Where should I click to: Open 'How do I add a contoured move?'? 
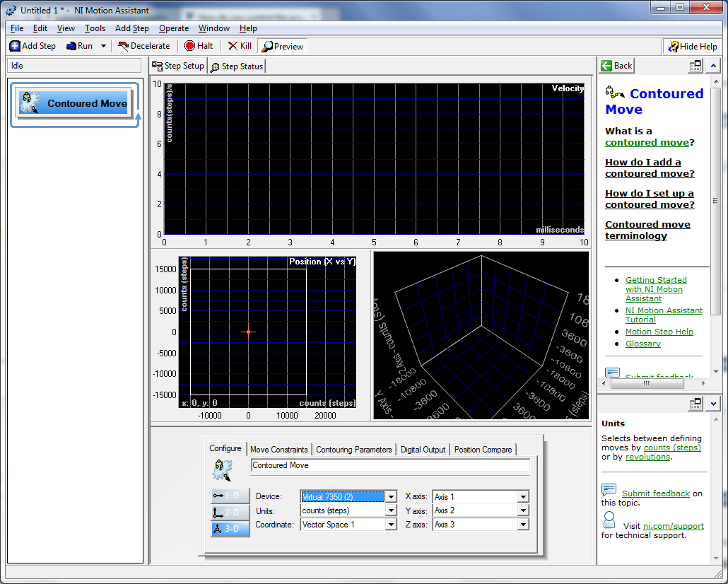650,168
